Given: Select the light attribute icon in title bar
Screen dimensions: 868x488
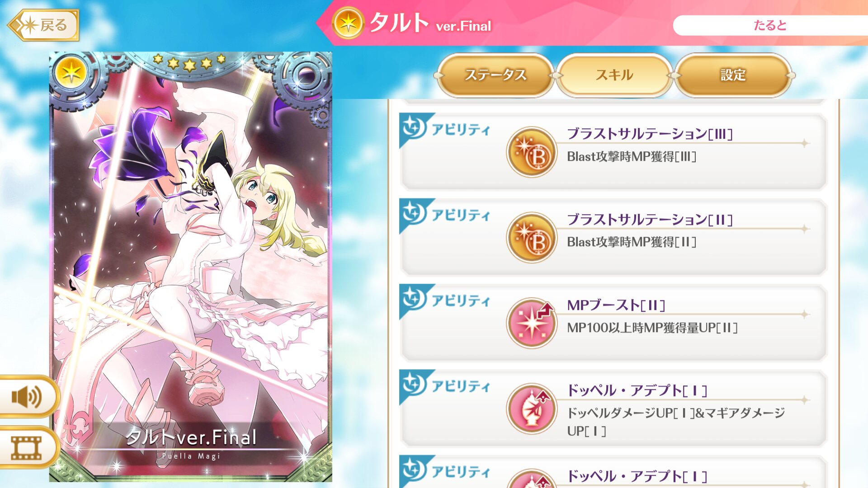Looking at the screenshot, I should [x=348, y=23].
